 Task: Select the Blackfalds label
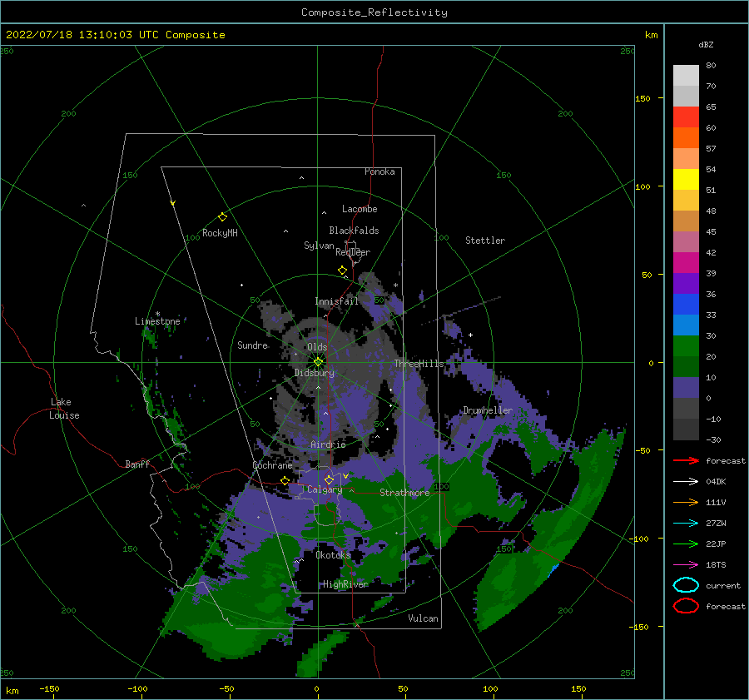pyautogui.click(x=354, y=231)
